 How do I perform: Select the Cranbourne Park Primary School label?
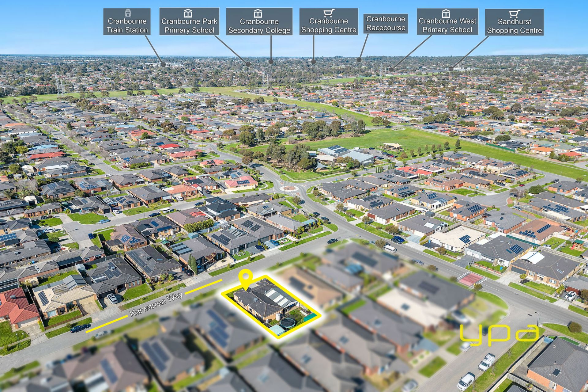tap(189, 26)
